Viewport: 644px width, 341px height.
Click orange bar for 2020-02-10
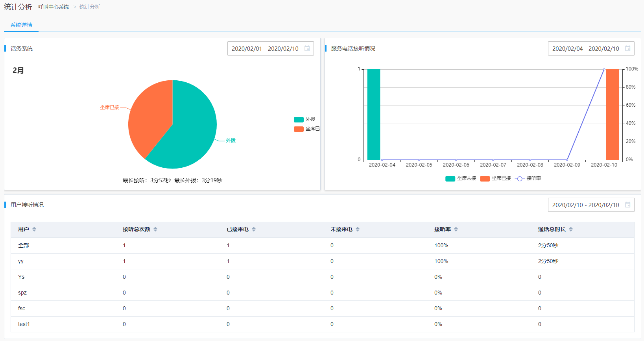pyautogui.click(x=613, y=114)
